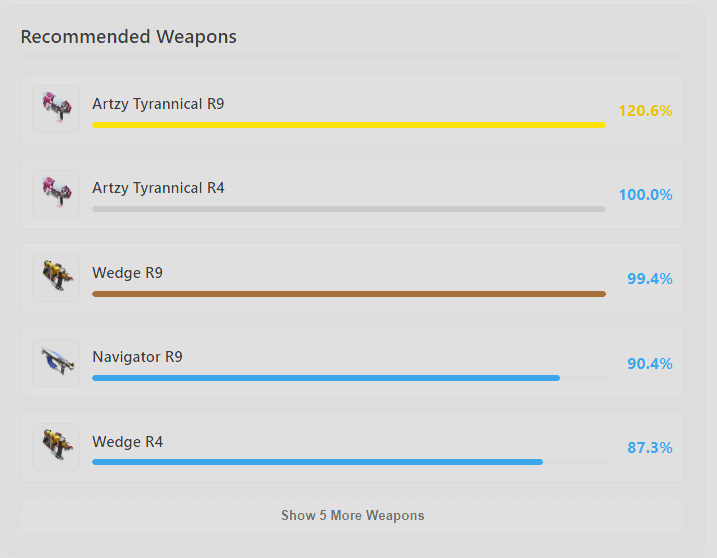717x558 pixels.
Task: Click the gray Artzy Tyrannical R4 progress bar
Action: point(348,209)
